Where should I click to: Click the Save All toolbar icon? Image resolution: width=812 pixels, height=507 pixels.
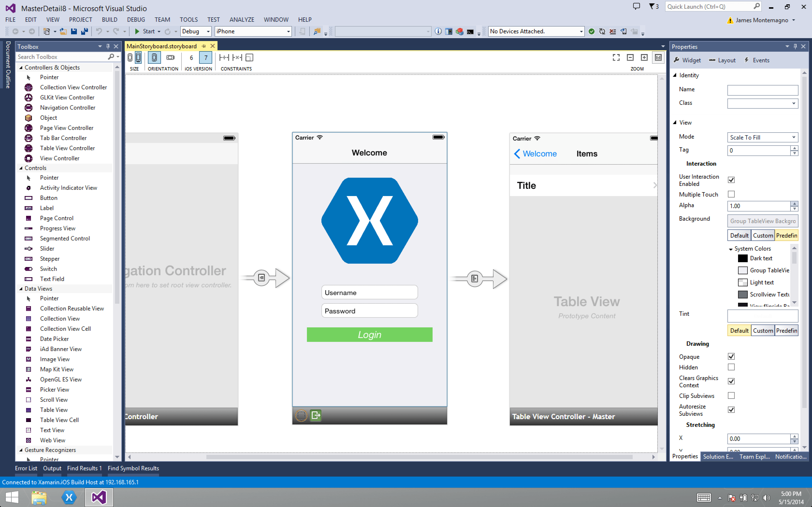tap(85, 32)
